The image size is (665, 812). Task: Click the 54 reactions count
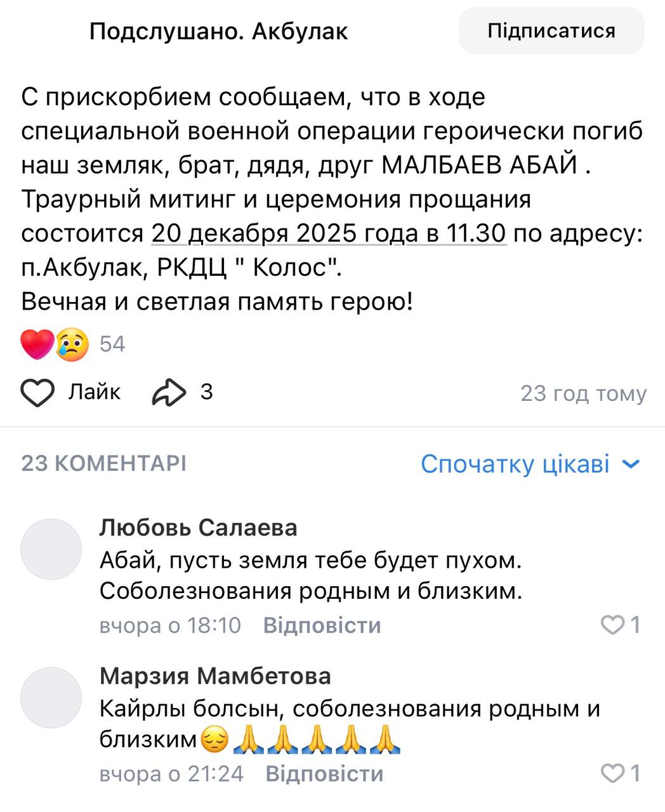(112, 344)
